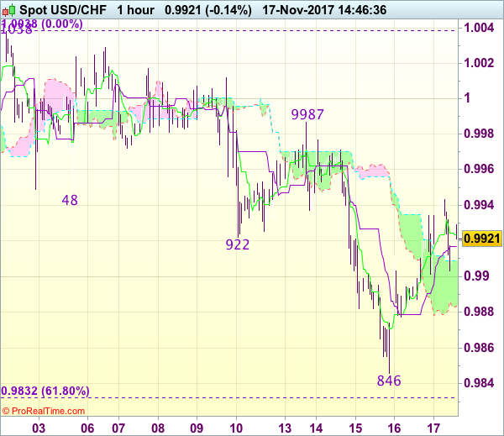Click date '17' on the time axis
Screen dimensions: 504x436
[x=433, y=428]
